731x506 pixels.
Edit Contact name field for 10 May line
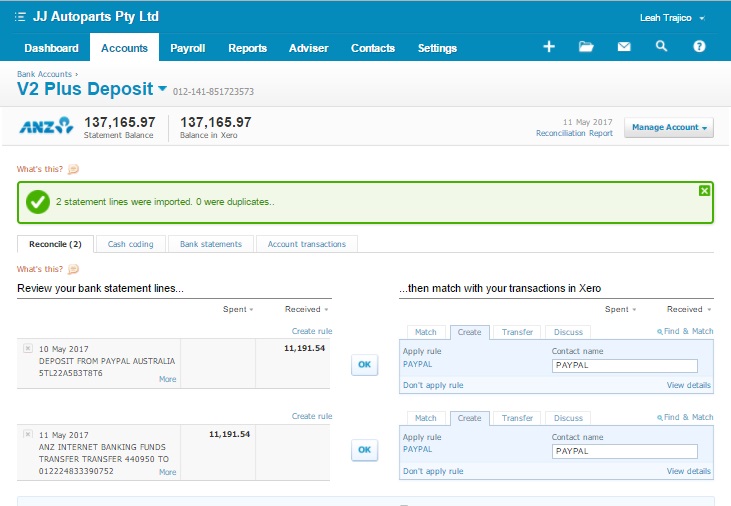click(x=625, y=365)
